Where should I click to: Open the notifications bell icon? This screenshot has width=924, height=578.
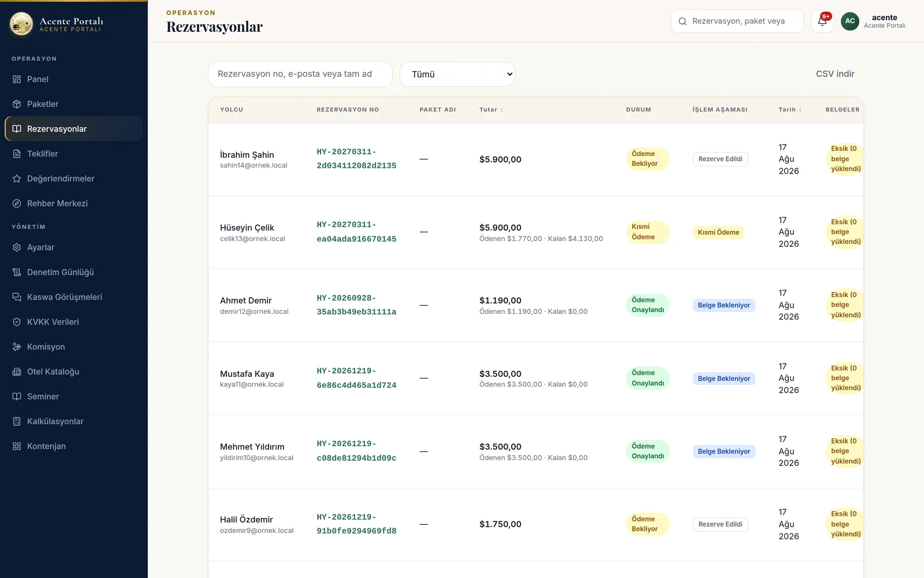click(x=822, y=21)
